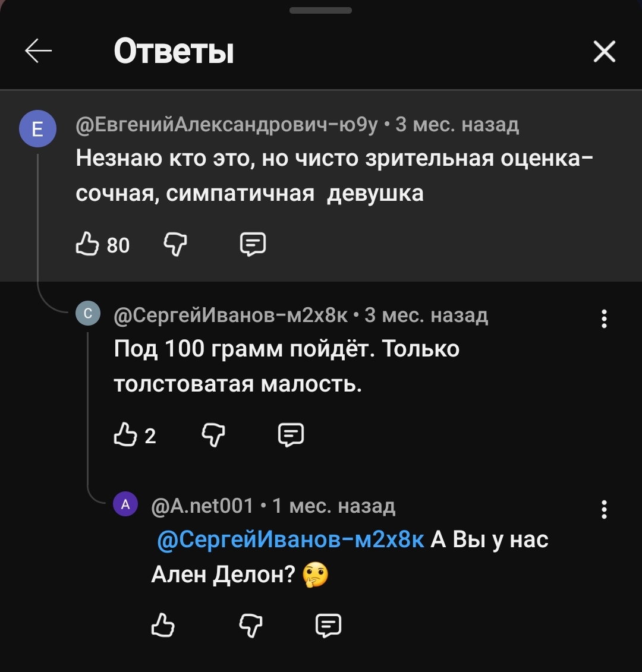Like the comment with 80 likes
Viewport: 642px width, 672px height.
pyautogui.click(x=87, y=244)
